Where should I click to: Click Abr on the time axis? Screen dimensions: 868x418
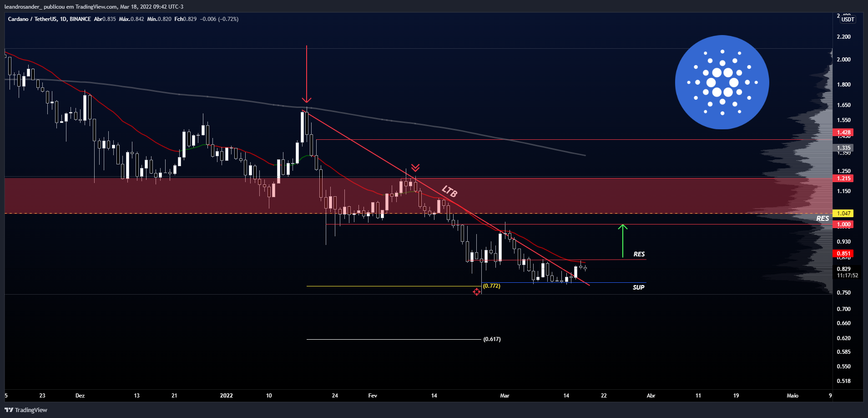651,396
